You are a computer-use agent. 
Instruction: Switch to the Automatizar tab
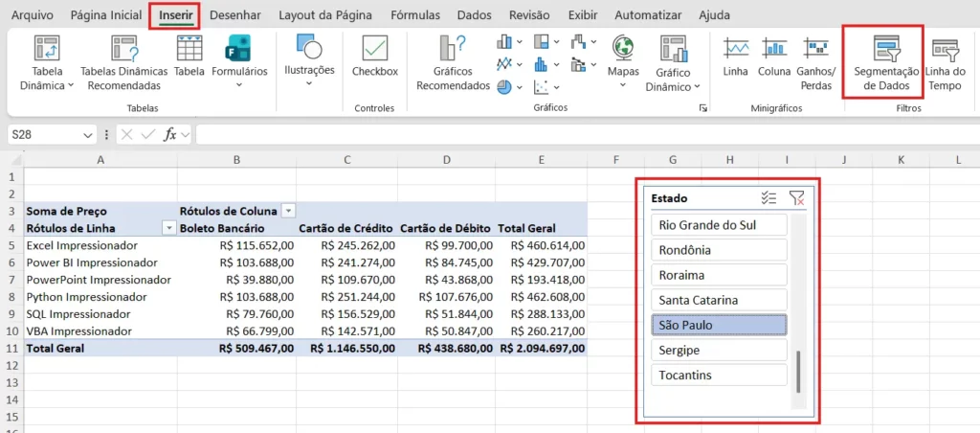click(x=648, y=15)
